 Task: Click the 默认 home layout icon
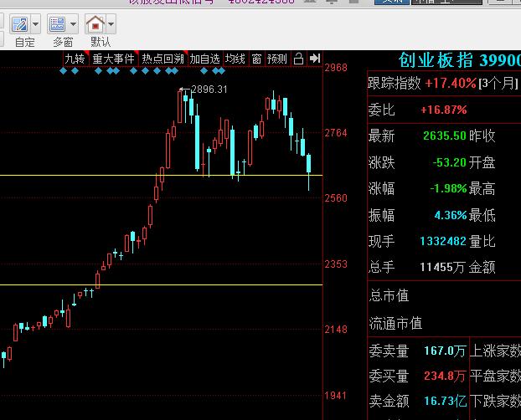(95, 24)
